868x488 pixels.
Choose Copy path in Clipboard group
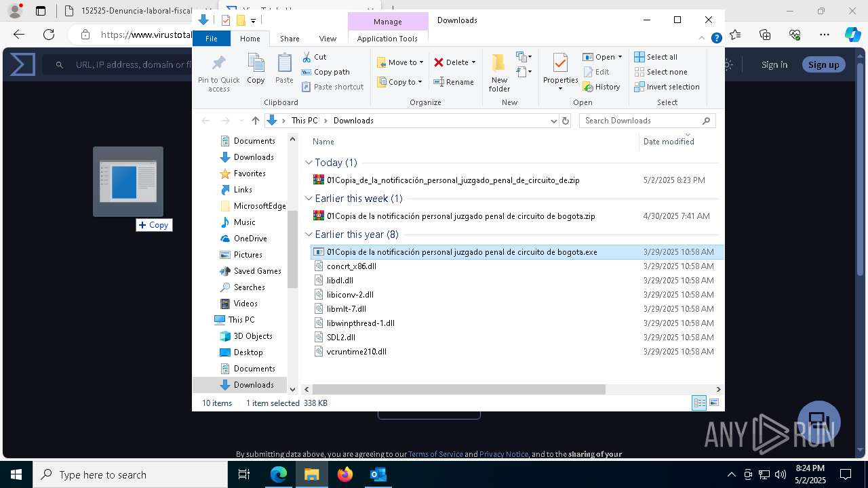pyautogui.click(x=325, y=72)
